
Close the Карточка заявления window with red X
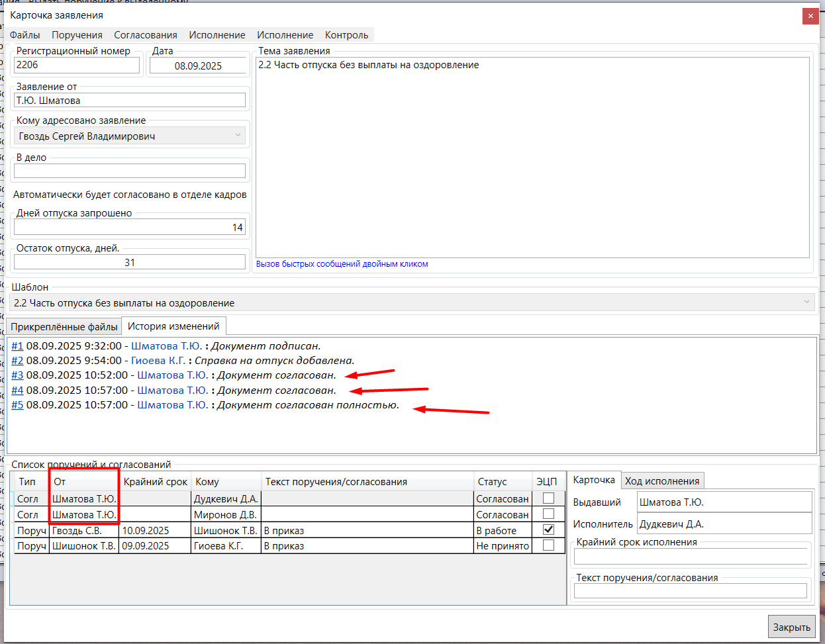click(810, 16)
